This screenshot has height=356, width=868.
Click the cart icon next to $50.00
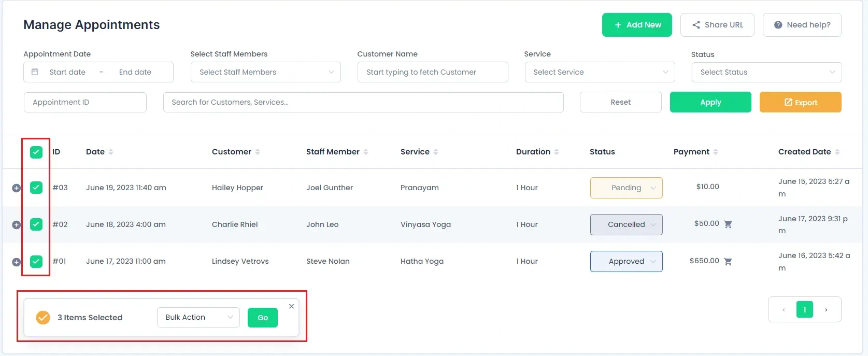point(728,224)
